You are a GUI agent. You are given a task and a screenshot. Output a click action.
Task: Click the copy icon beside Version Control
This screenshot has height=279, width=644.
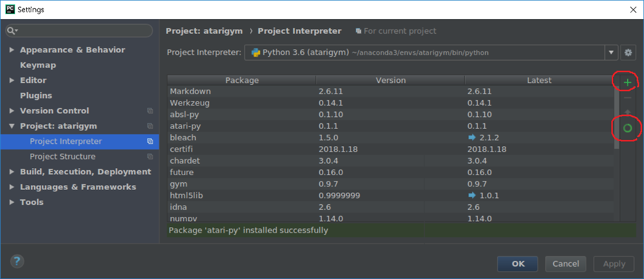150,111
